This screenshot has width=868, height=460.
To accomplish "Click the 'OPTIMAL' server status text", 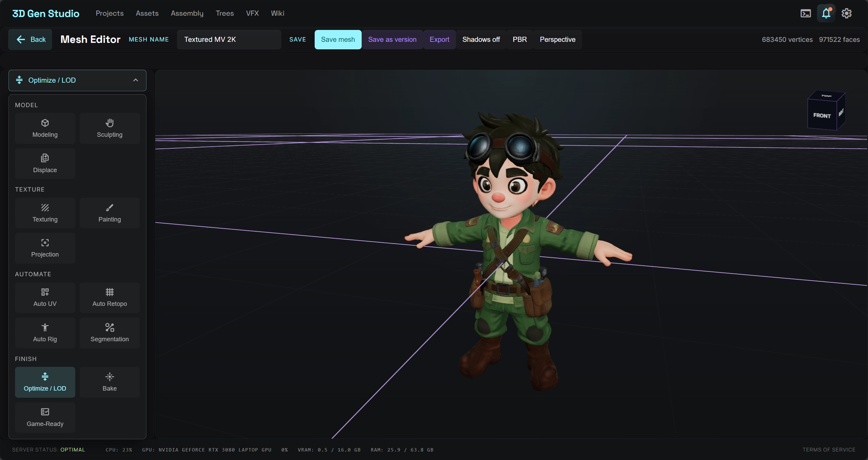I will pyautogui.click(x=73, y=450).
